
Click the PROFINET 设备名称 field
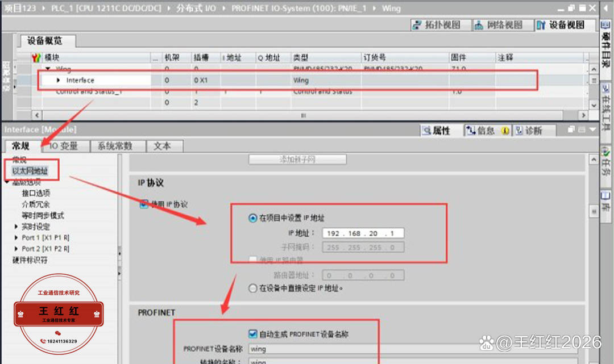413,349
